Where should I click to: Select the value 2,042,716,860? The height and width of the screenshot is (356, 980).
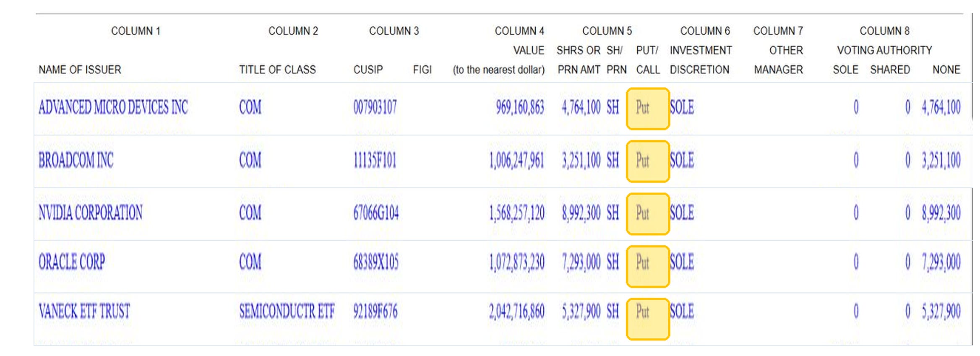(517, 311)
